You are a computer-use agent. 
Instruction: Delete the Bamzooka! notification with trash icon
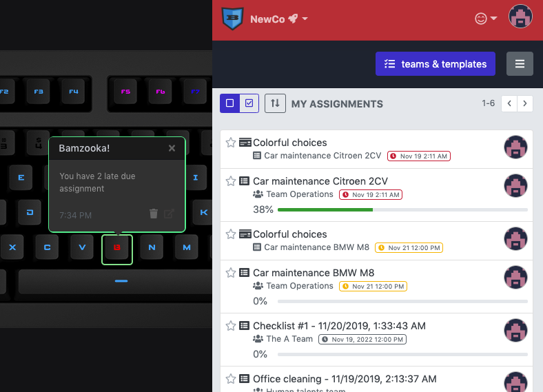(154, 214)
